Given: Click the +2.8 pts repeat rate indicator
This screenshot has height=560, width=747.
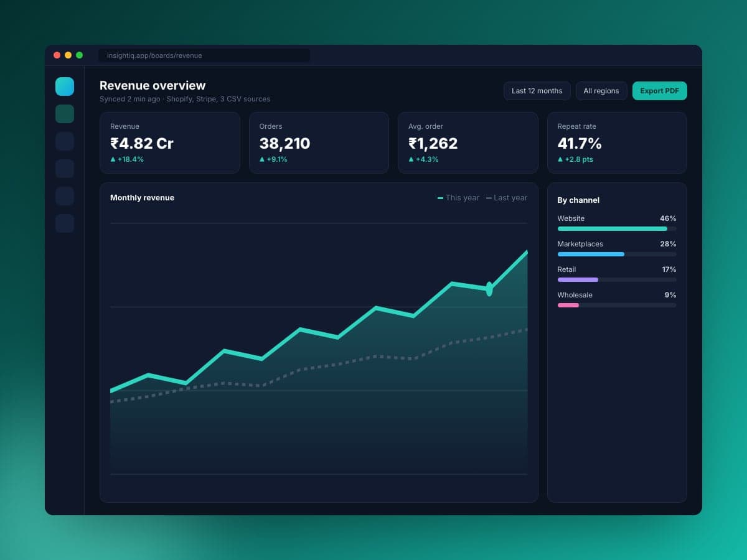Looking at the screenshot, I should (575, 159).
